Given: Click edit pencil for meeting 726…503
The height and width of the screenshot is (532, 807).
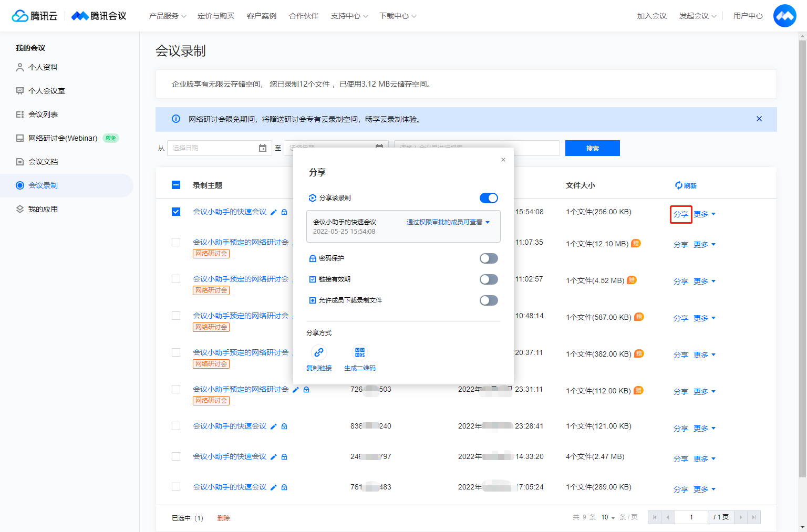Looking at the screenshot, I should (x=296, y=390).
